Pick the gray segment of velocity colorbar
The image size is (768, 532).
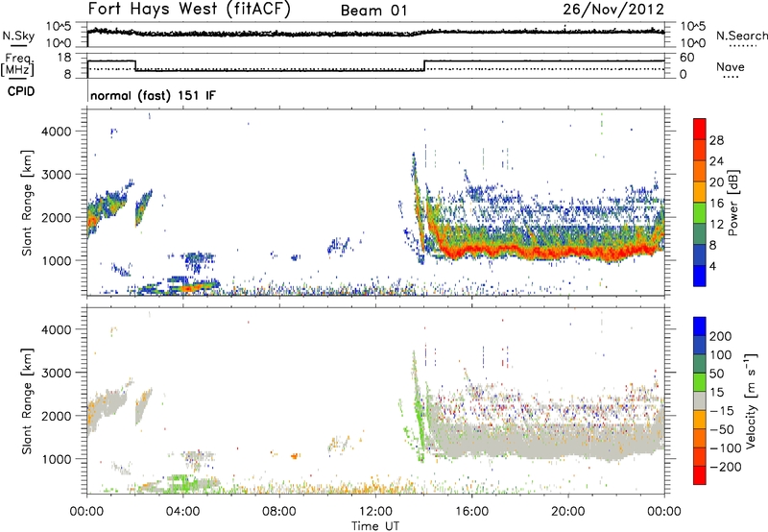point(700,401)
